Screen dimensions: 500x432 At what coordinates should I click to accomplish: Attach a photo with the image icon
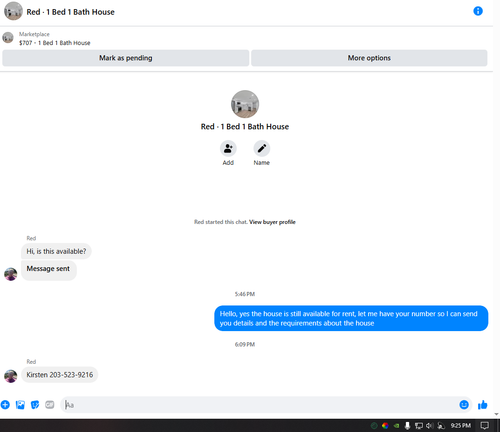pyautogui.click(x=20, y=405)
